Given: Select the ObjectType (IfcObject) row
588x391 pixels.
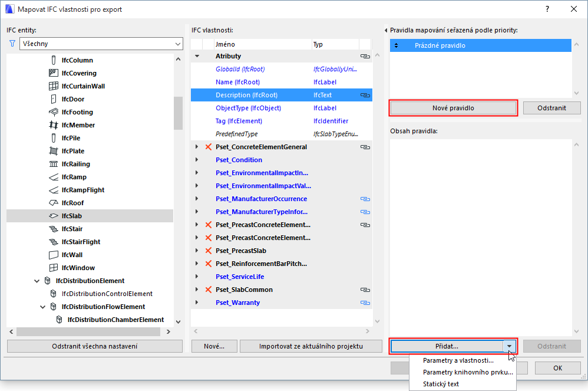Looking at the screenshot, I should pyautogui.click(x=281, y=108).
